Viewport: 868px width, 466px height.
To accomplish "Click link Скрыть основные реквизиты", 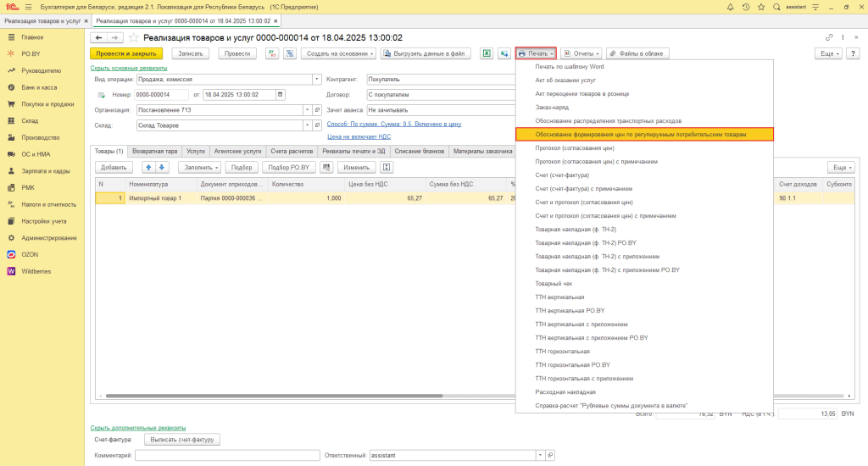I will (x=129, y=68).
